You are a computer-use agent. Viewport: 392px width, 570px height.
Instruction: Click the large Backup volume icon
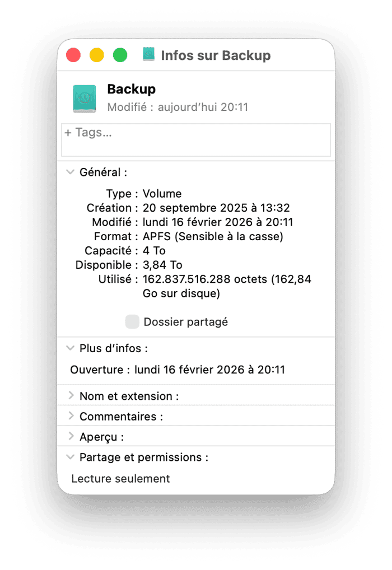85,99
